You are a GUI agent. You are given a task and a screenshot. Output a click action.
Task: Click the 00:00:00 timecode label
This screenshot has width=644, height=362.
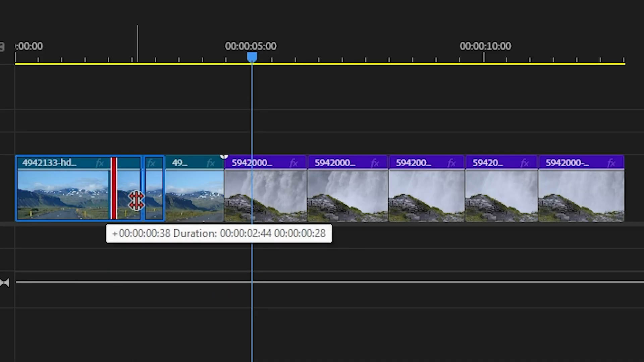(29, 46)
